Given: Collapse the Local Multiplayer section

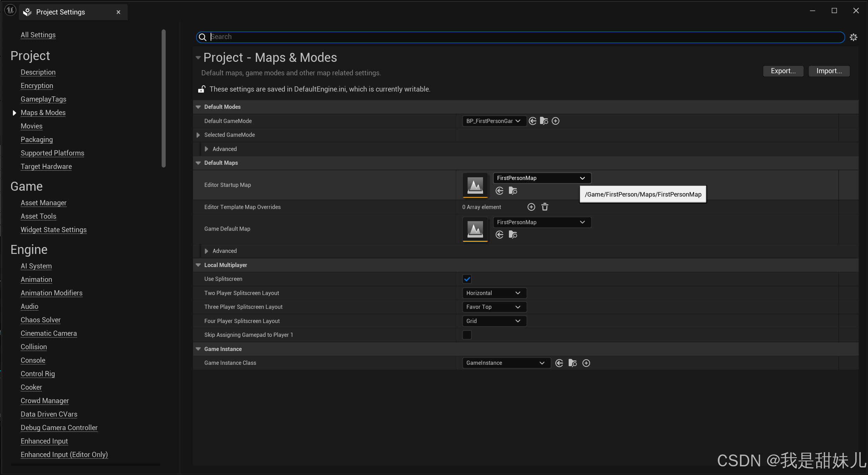Looking at the screenshot, I should 198,265.
